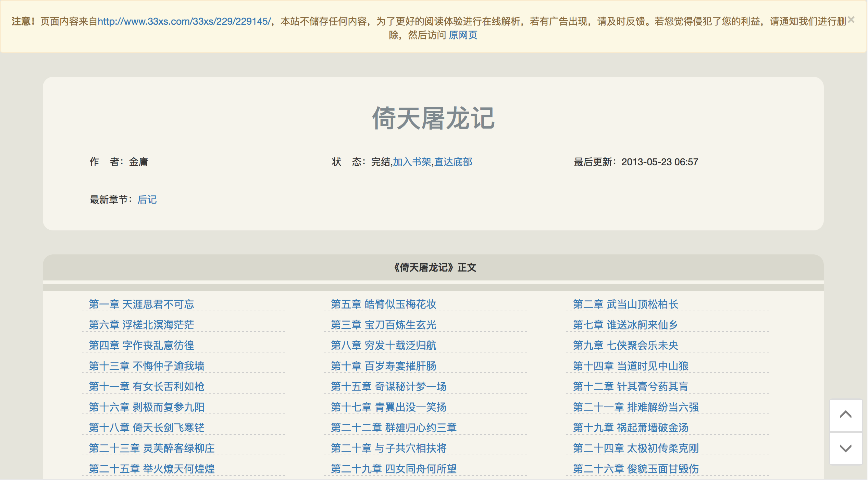Dismiss the notice banner with X
The height and width of the screenshot is (480, 868).
click(851, 20)
